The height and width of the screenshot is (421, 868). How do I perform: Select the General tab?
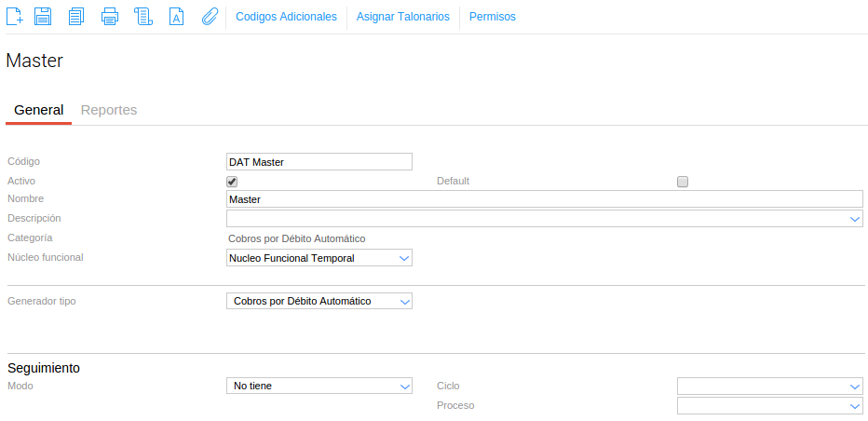(x=38, y=110)
